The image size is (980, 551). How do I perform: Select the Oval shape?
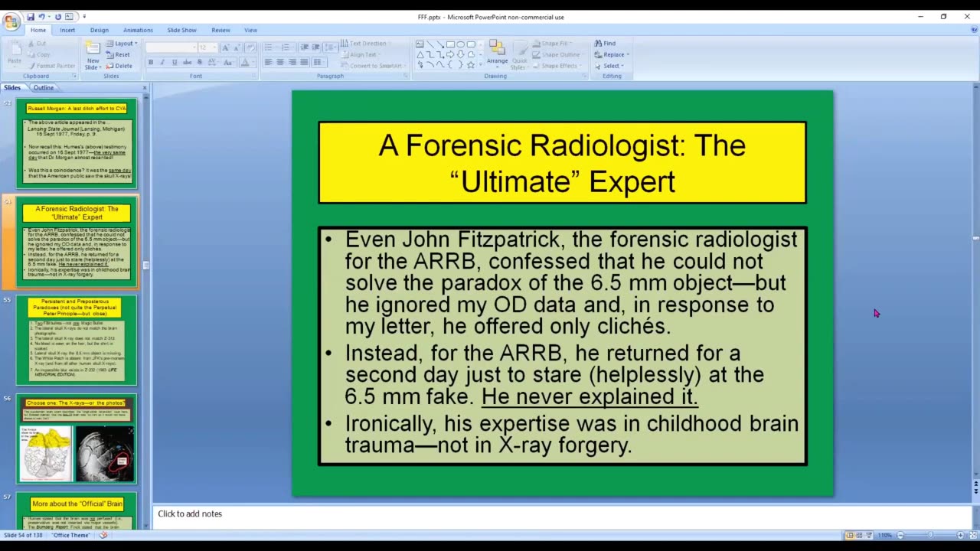pos(460,44)
